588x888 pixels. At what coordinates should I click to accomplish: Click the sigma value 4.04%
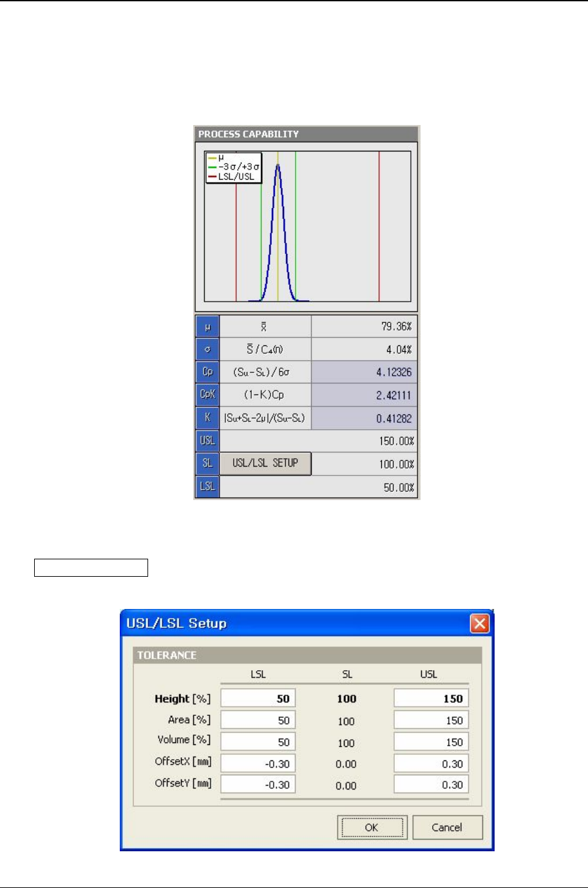399,349
